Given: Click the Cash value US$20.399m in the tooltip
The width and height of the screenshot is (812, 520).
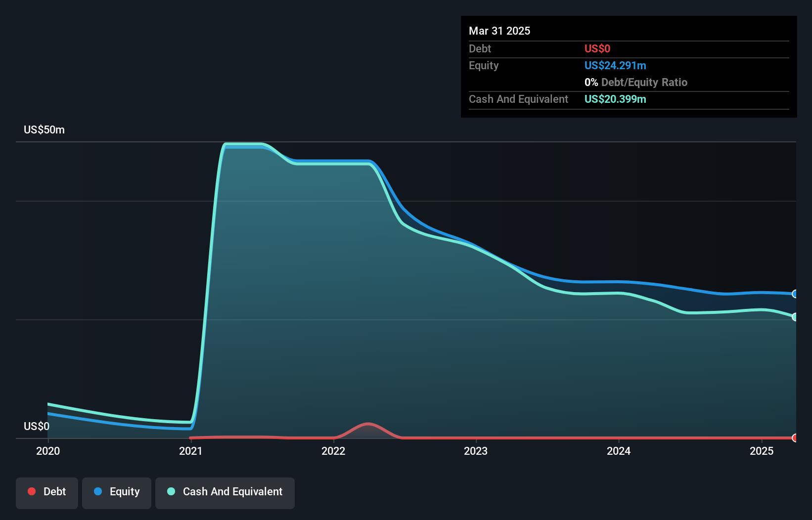Looking at the screenshot, I should tap(615, 99).
